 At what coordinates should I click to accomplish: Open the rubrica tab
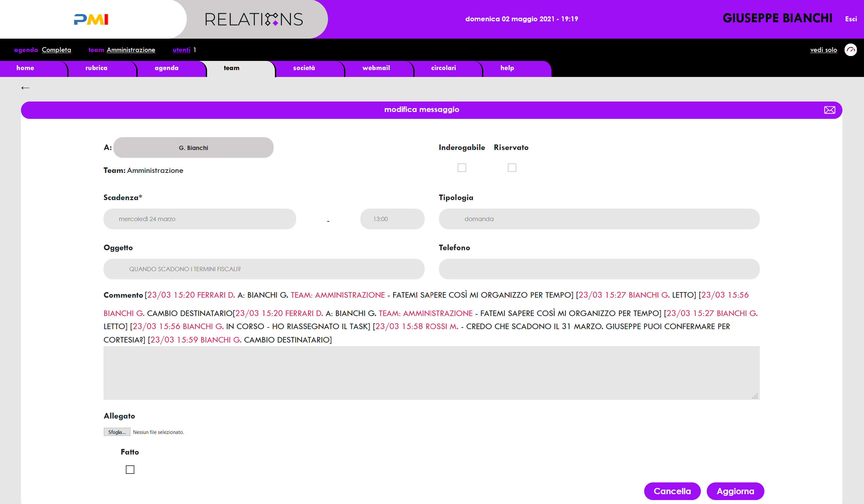[x=103, y=68]
